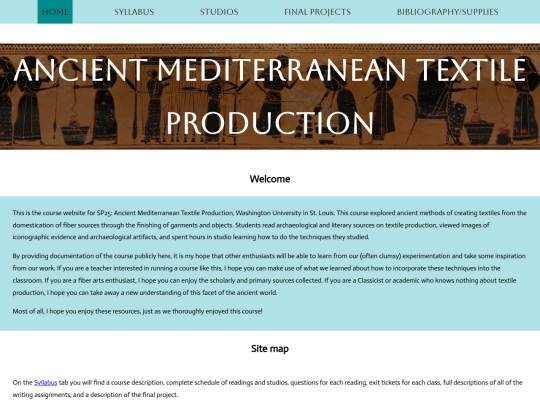Open the Studios tab
Image resolution: width=540 pixels, height=405 pixels.
click(x=219, y=12)
